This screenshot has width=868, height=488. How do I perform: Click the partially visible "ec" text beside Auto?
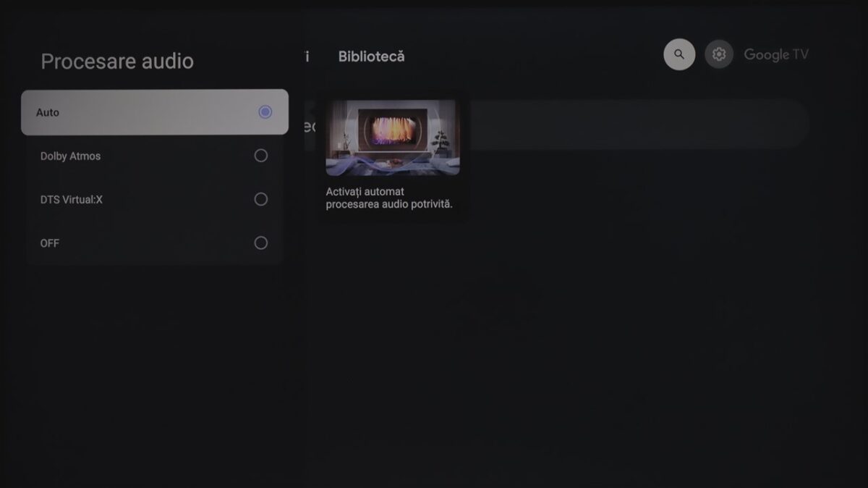click(x=310, y=126)
